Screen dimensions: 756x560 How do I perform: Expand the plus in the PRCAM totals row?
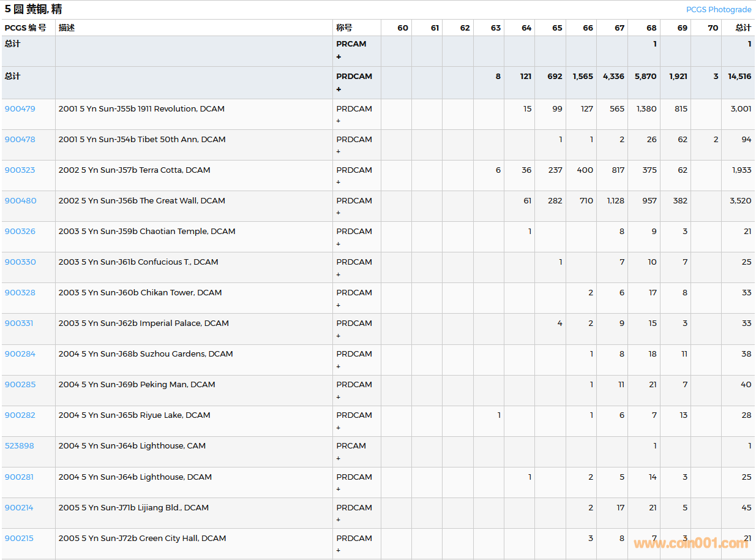click(339, 57)
